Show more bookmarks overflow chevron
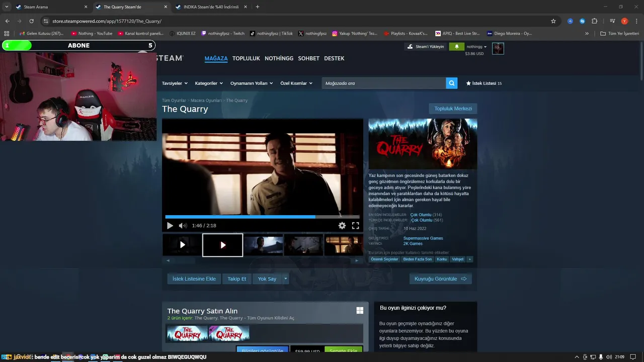 point(587,34)
